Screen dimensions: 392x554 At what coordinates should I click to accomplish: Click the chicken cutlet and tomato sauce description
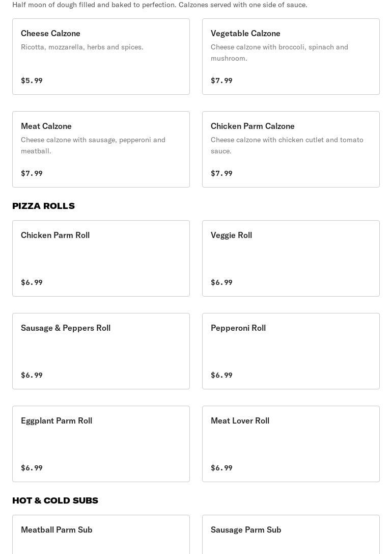tap(287, 145)
